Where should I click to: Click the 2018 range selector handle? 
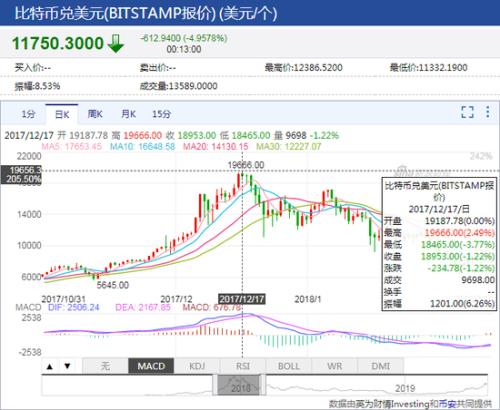pyautogui.click(x=239, y=385)
